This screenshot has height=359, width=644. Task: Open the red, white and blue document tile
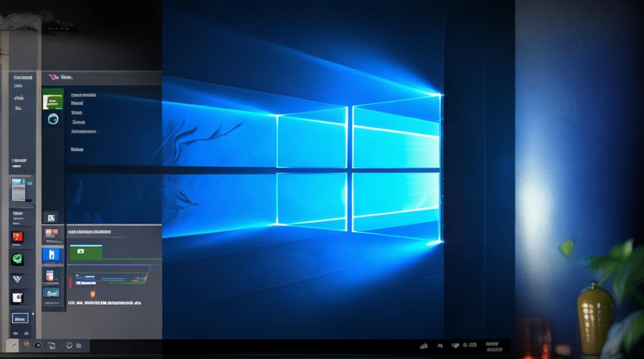[x=51, y=275]
